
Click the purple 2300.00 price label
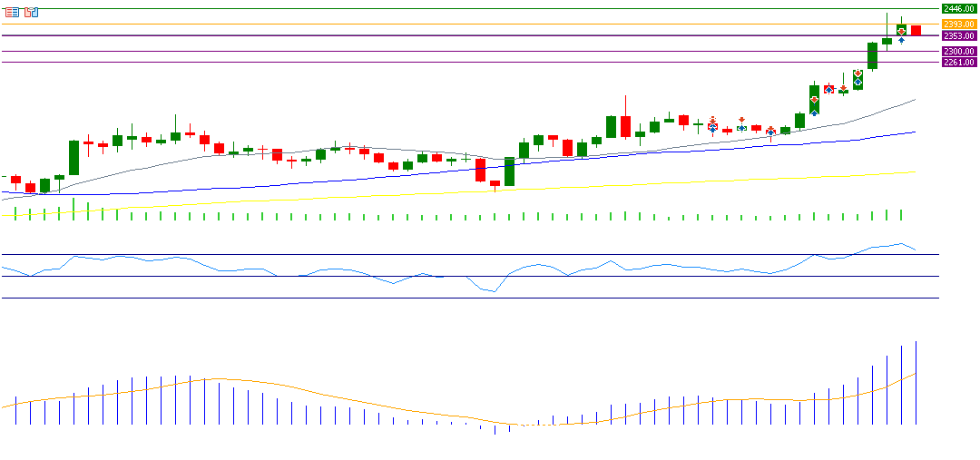[959, 52]
